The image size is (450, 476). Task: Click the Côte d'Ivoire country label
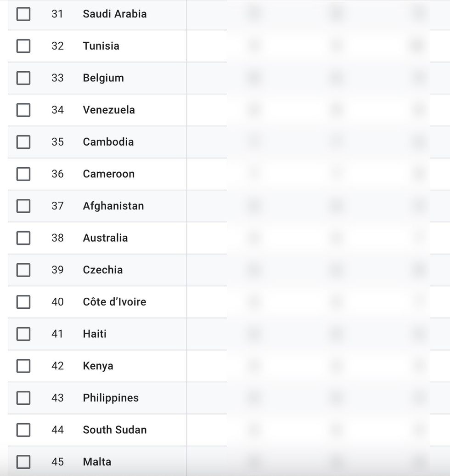114,302
